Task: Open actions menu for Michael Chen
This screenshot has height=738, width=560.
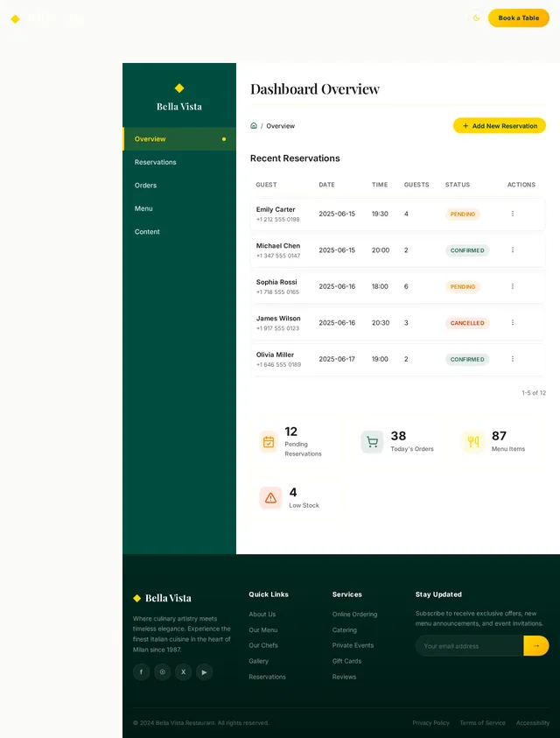Action: point(513,250)
